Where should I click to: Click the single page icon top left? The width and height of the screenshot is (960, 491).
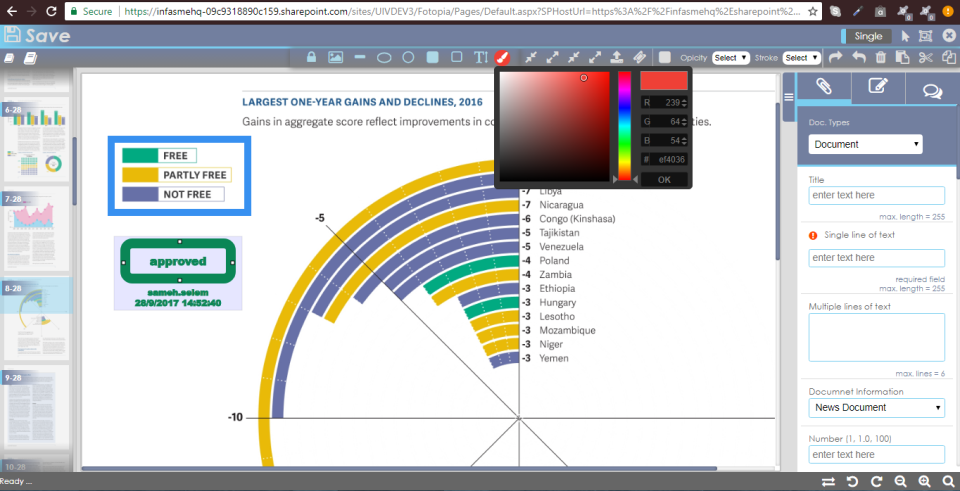pos(9,58)
